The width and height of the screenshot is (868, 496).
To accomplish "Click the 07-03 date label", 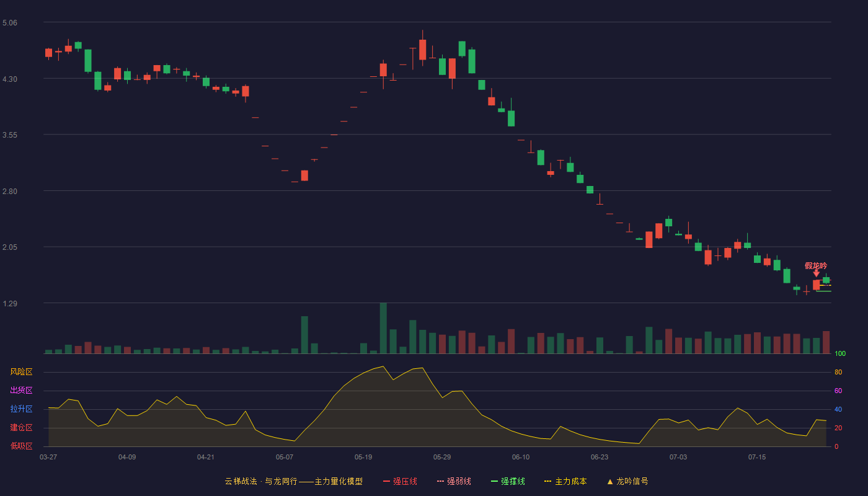I will (x=678, y=457).
